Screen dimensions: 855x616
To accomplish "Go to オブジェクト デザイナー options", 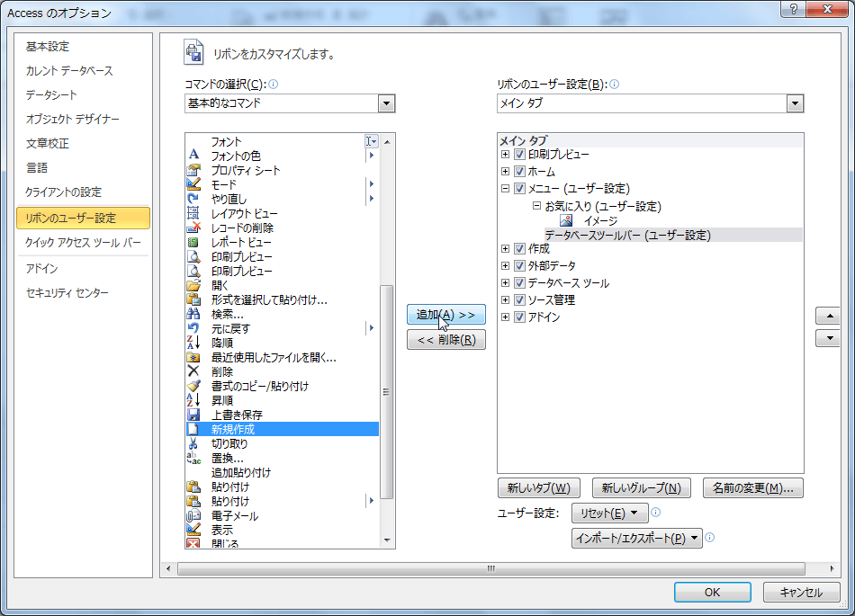I will click(x=83, y=119).
